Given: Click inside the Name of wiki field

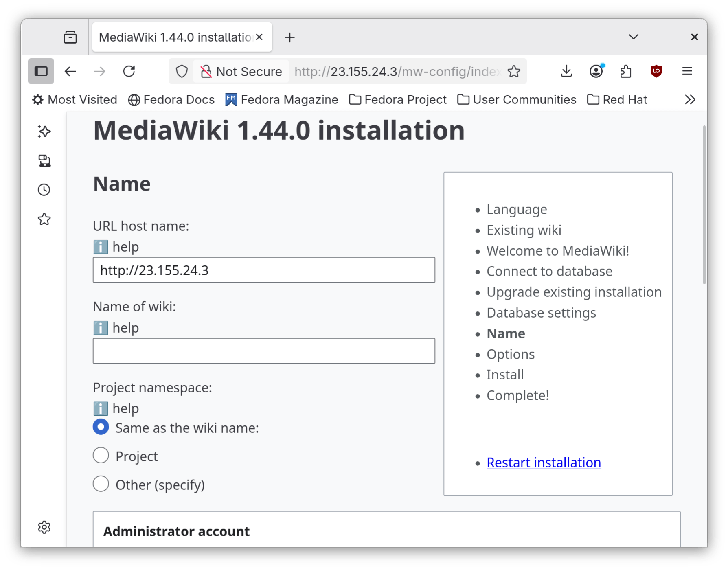Looking at the screenshot, I should pos(264,351).
